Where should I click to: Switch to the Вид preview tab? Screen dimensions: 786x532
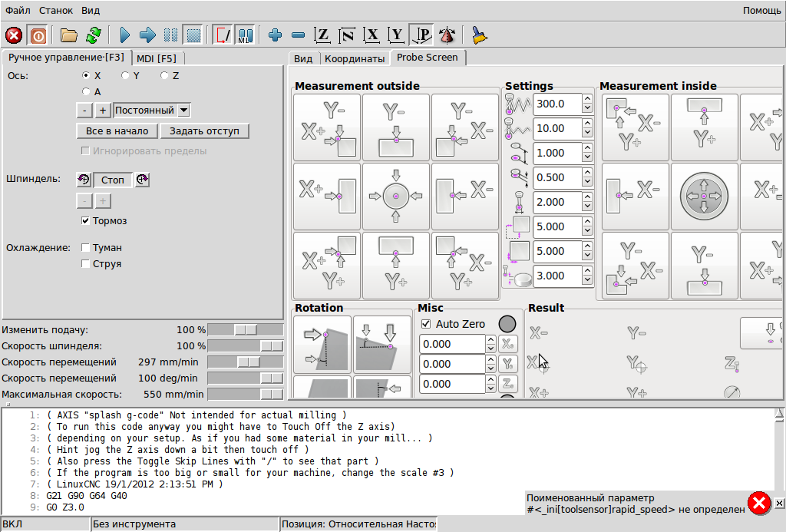pos(302,58)
